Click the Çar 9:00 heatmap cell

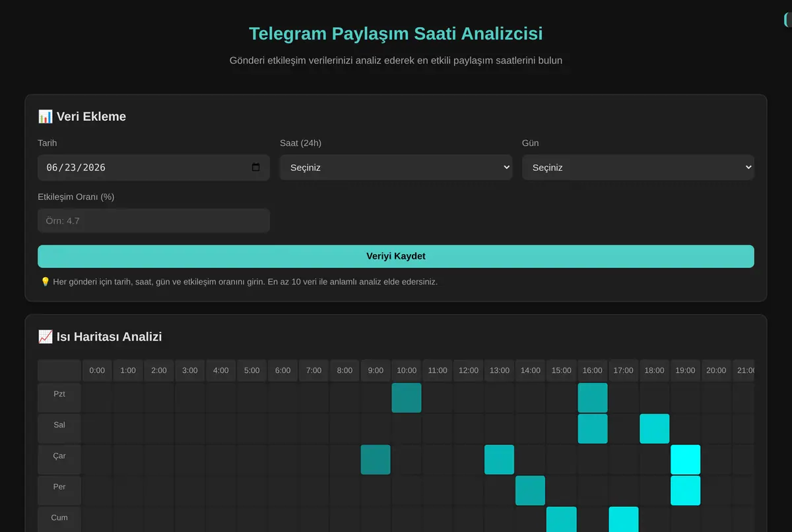point(376,460)
